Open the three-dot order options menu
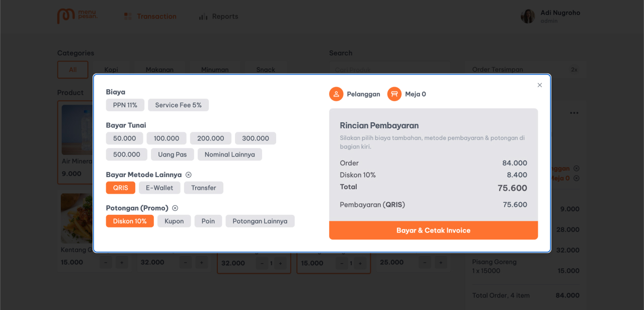The width and height of the screenshot is (644, 310). [574, 113]
